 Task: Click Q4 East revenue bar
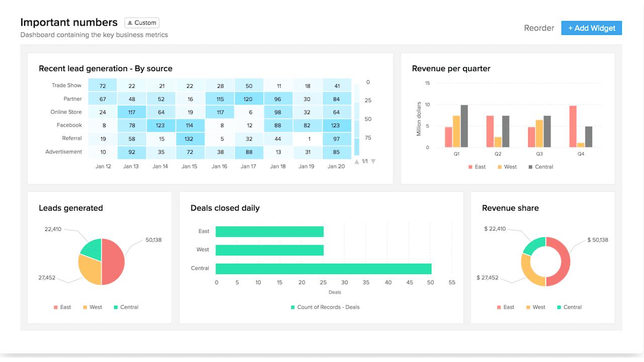point(573,126)
